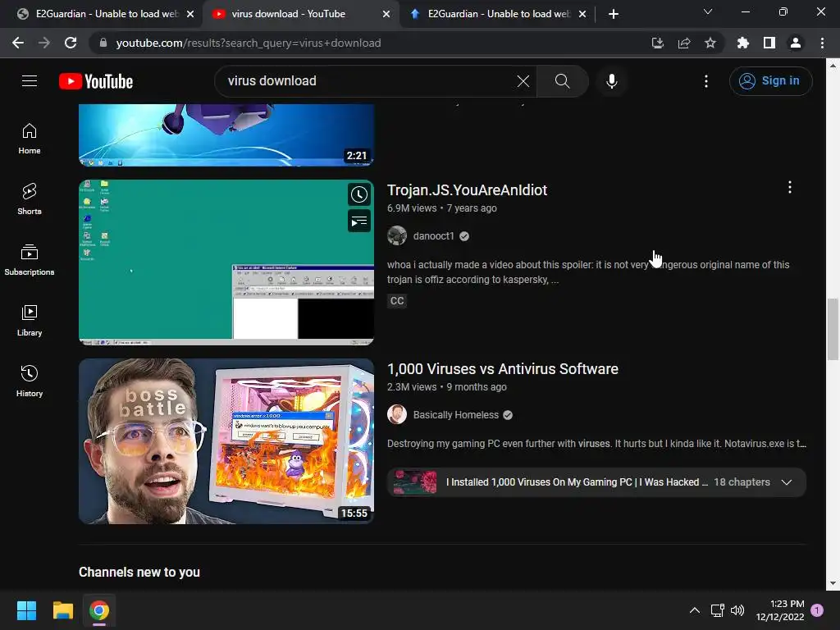This screenshot has width=840, height=630.
Task: Switch to last E2Guardian tab
Action: 498,14
